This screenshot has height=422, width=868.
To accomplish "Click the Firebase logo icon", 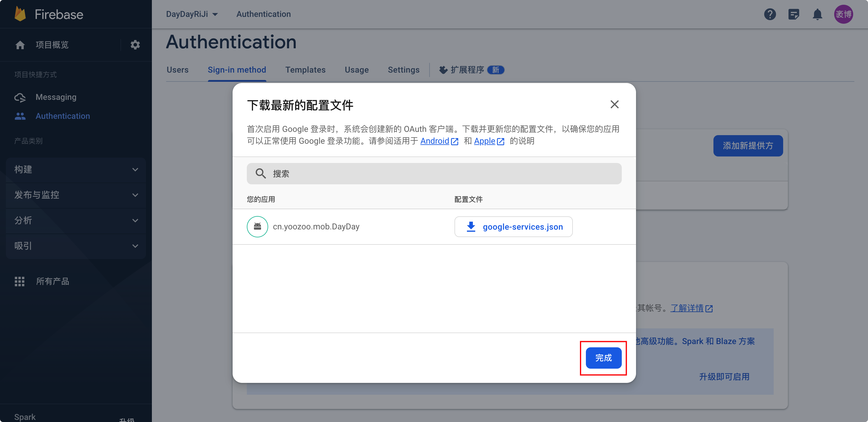I will (20, 14).
